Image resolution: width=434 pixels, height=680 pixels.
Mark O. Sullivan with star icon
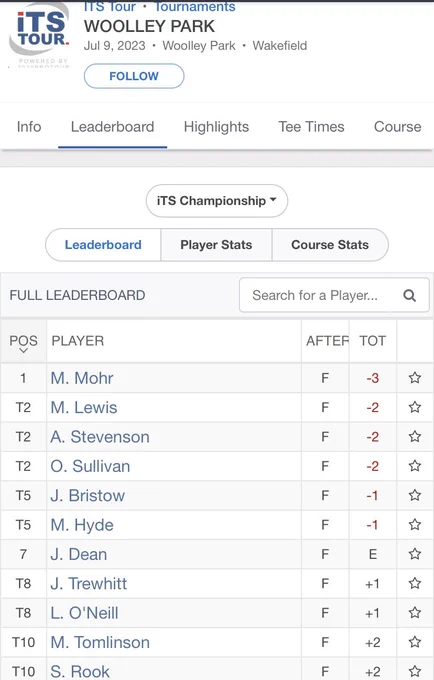(x=414, y=466)
